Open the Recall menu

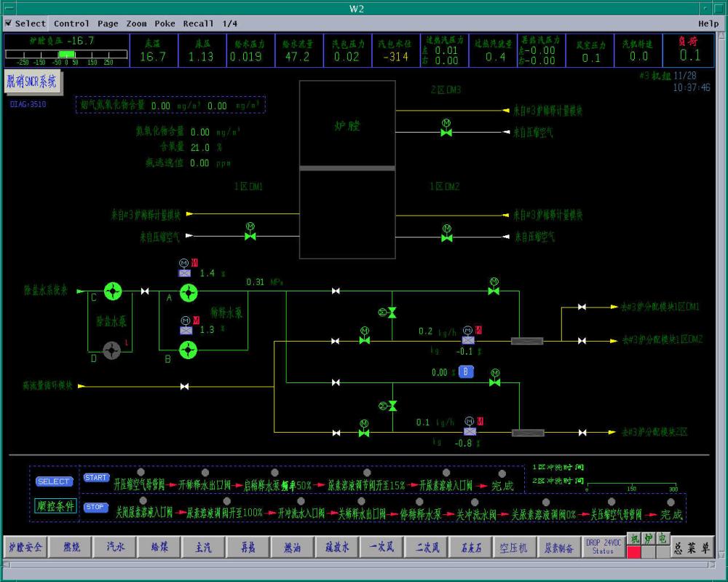point(198,23)
